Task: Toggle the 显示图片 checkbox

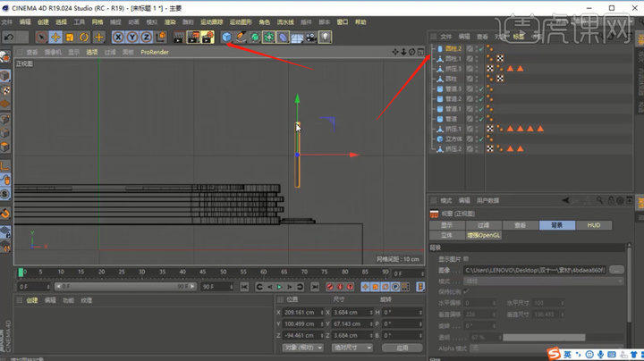Action: (x=466, y=259)
